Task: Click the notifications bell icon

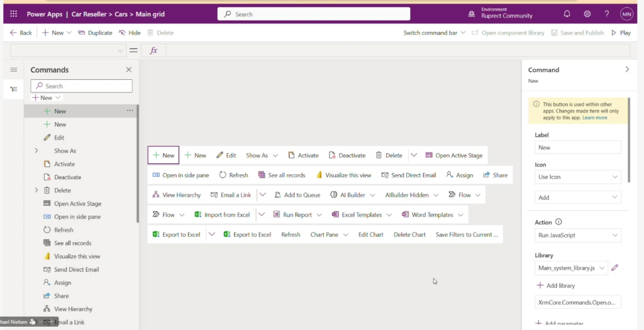Action: [x=567, y=14]
